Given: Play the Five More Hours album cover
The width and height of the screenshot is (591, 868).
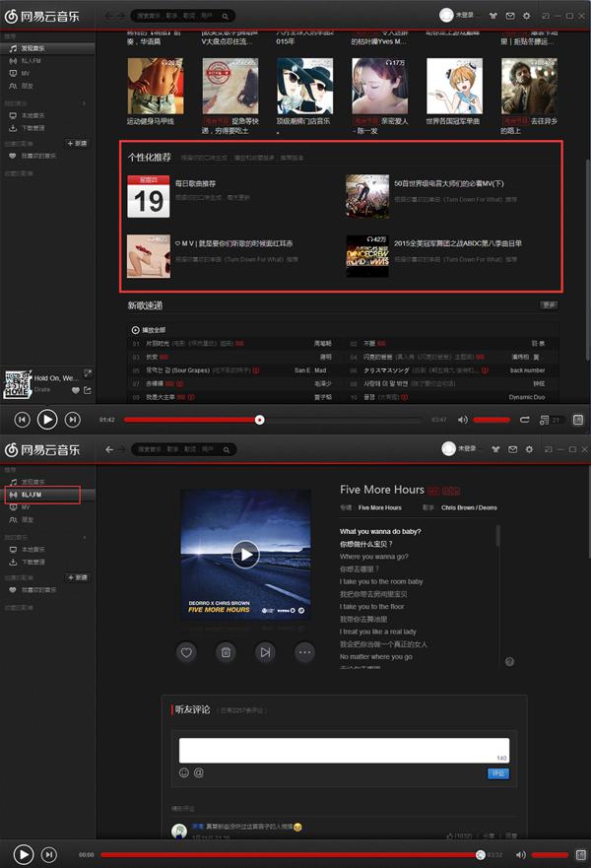Looking at the screenshot, I should 245,555.
